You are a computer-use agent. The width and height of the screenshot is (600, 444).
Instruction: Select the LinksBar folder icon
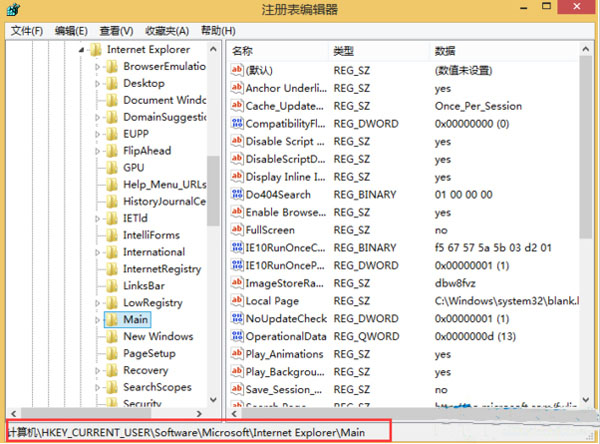(112, 286)
